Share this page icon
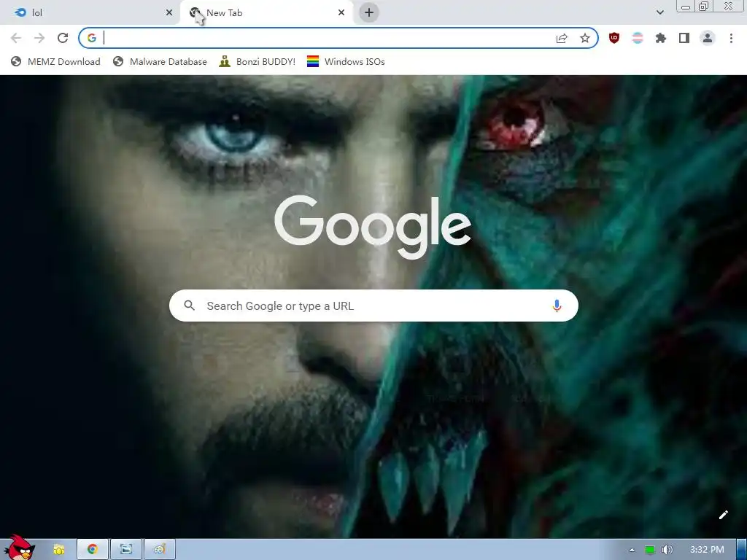The height and width of the screenshot is (560, 747). (562, 38)
